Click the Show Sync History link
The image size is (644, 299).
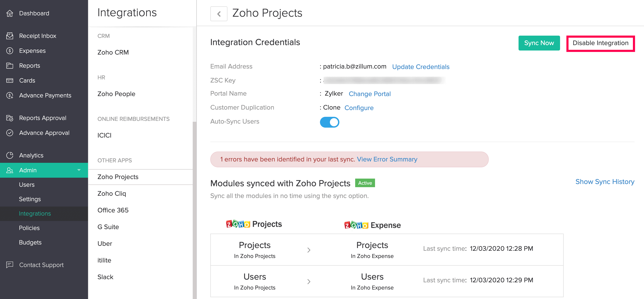click(x=605, y=182)
